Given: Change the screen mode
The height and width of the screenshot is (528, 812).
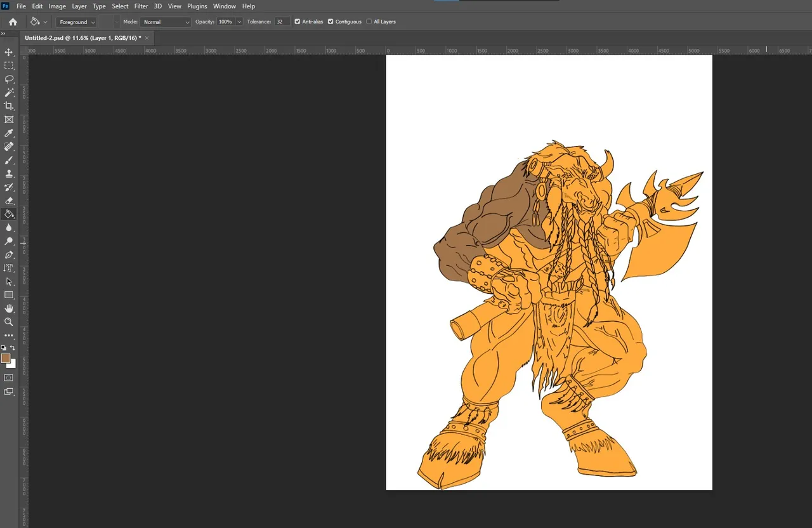Looking at the screenshot, I should pyautogui.click(x=9, y=392).
